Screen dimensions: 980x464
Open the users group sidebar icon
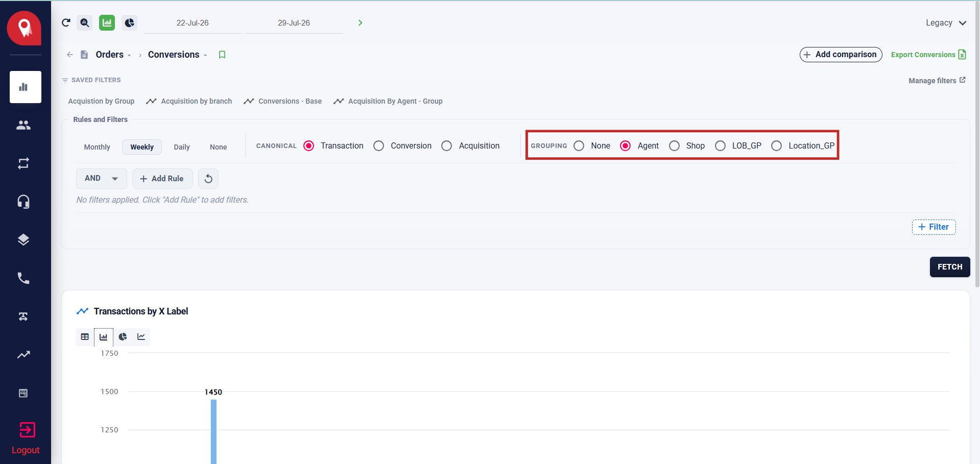click(23, 125)
